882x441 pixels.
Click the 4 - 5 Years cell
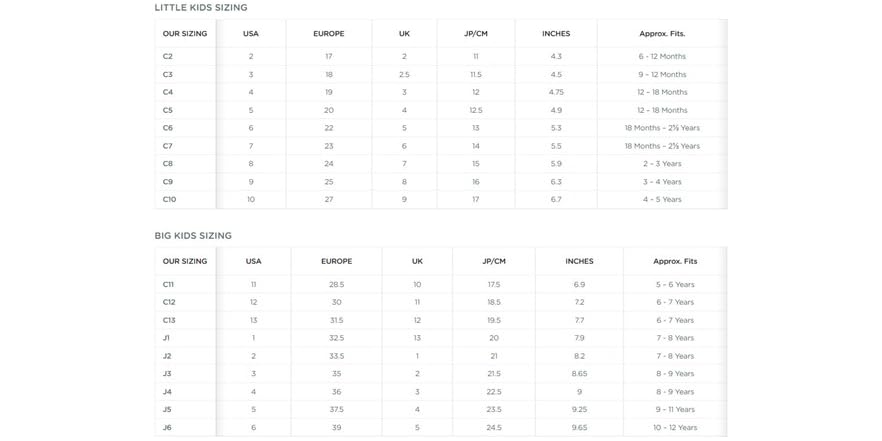[x=662, y=199]
